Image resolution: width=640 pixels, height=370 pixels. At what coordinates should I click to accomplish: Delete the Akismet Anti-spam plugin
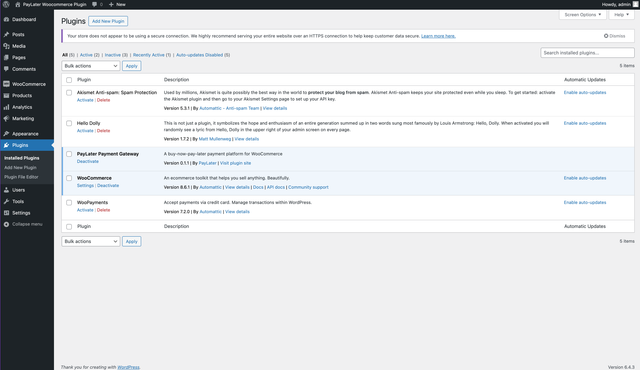pos(103,100)
